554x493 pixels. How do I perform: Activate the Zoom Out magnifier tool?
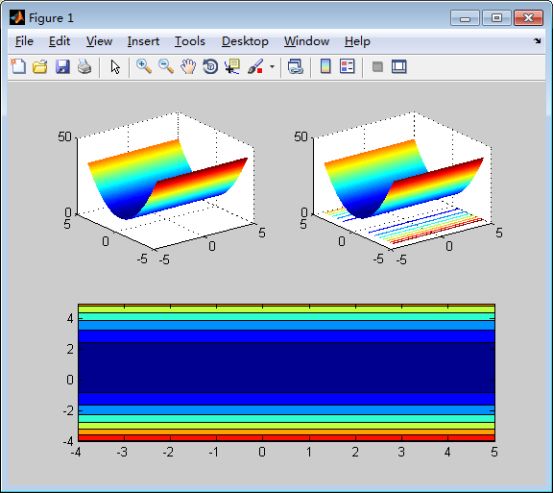(166, 66)
